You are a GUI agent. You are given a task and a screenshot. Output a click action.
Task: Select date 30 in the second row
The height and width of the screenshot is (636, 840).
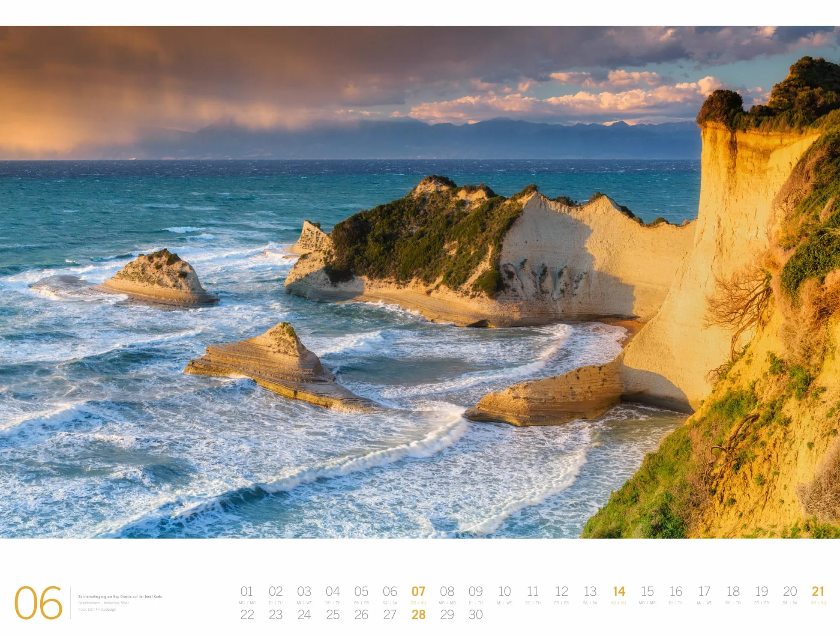click(x=476, y=615)
